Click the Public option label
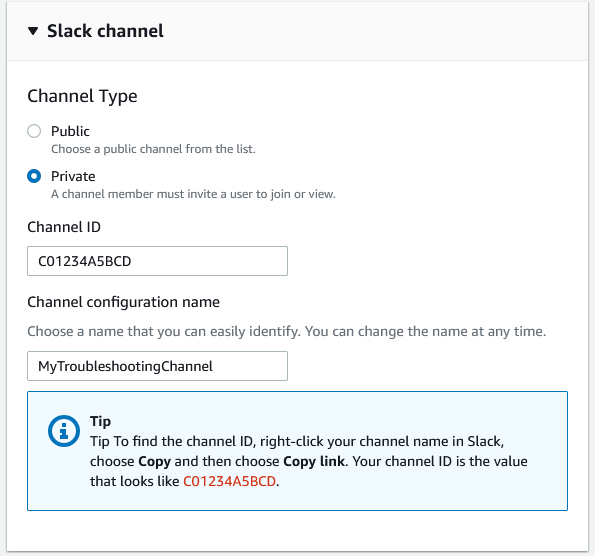 click(x=70, y=131)
